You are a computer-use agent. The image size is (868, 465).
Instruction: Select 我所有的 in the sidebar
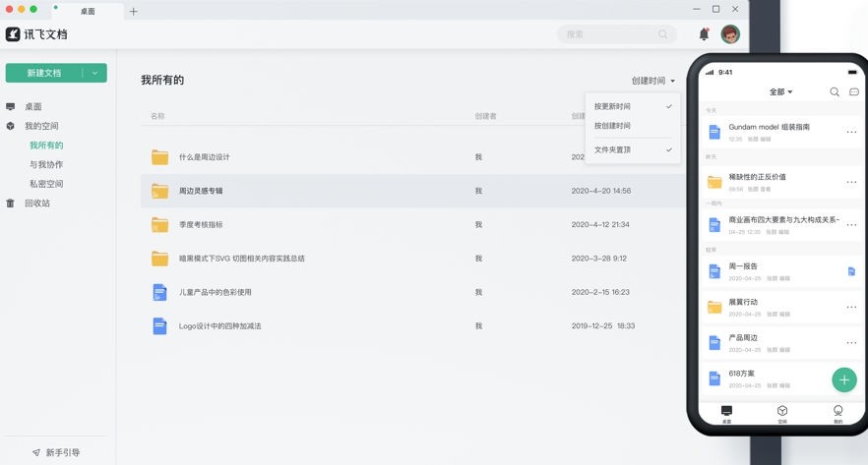(x=46, y=145)
